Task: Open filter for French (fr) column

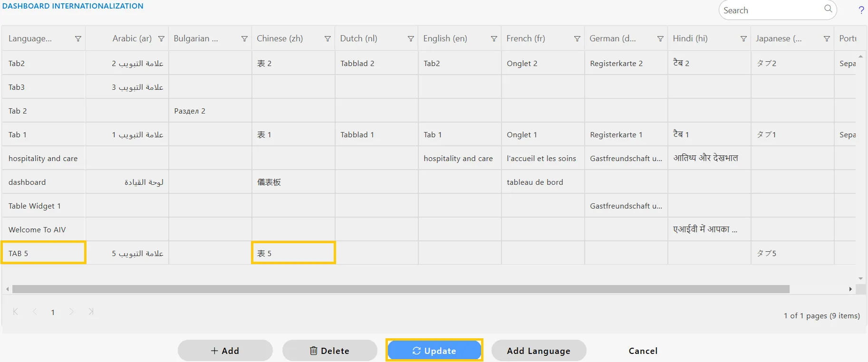Action: click(577, 38)
